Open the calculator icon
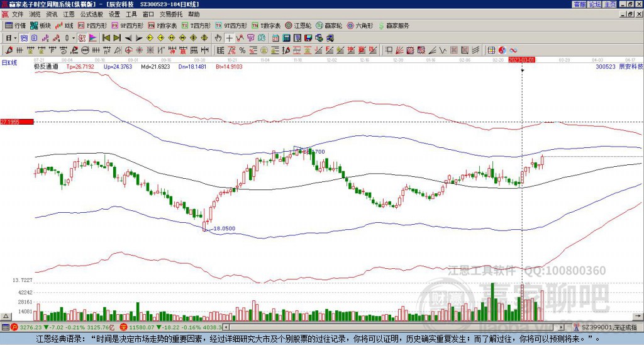This screenshot has width=644, height=345. pos(286,38)
